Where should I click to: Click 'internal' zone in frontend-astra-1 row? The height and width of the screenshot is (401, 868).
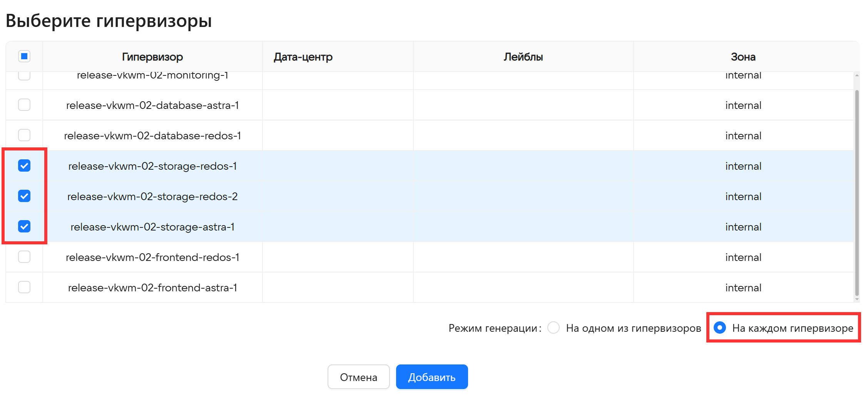[x=743, y=287]
